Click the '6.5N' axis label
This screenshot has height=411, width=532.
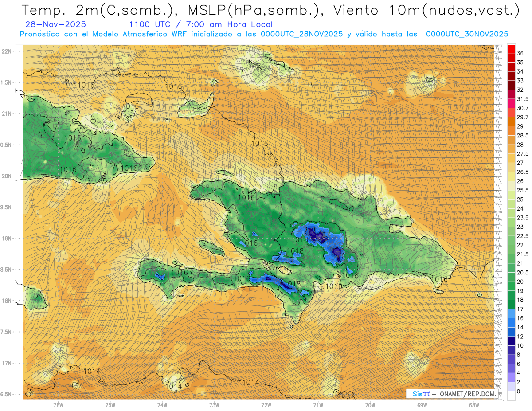tap(7, 394)
